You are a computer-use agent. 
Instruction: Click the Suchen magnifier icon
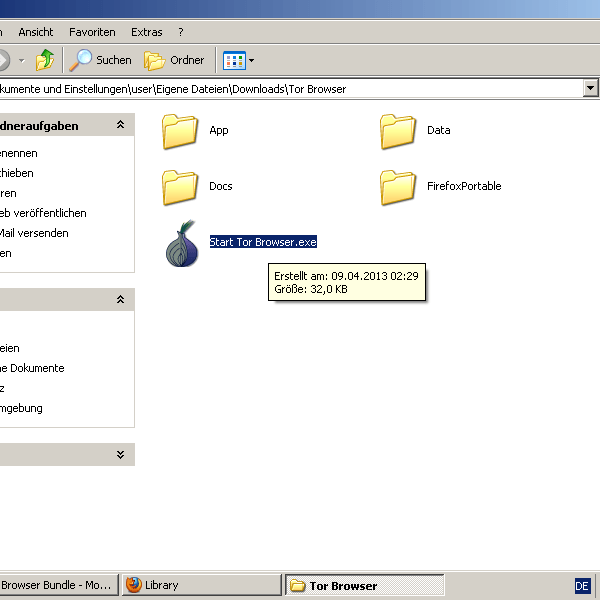80,60
